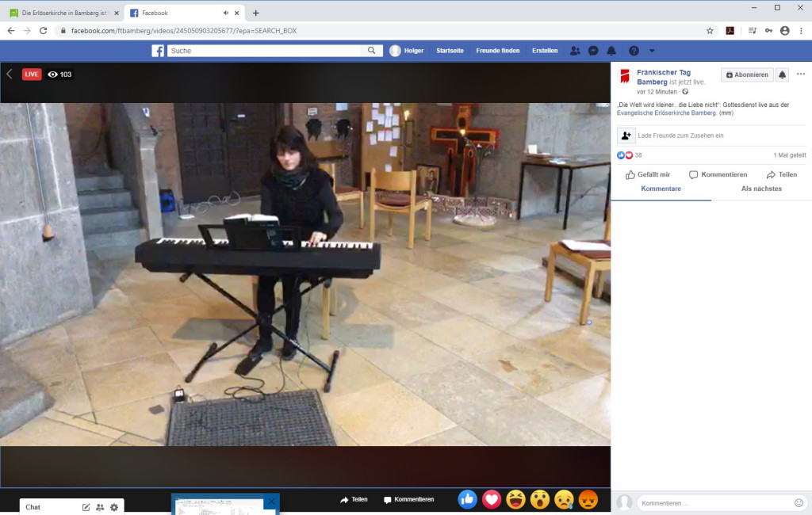Viewport: 812px width, 515px height.
Task: Switch to Als nächstes tab
Action: click(x=761, y=189)
